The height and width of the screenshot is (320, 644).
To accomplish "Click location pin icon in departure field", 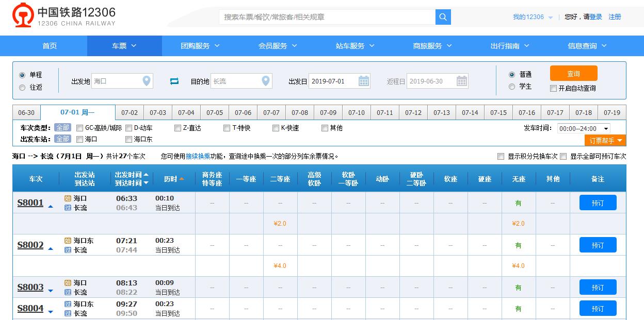I will (147, 81).
